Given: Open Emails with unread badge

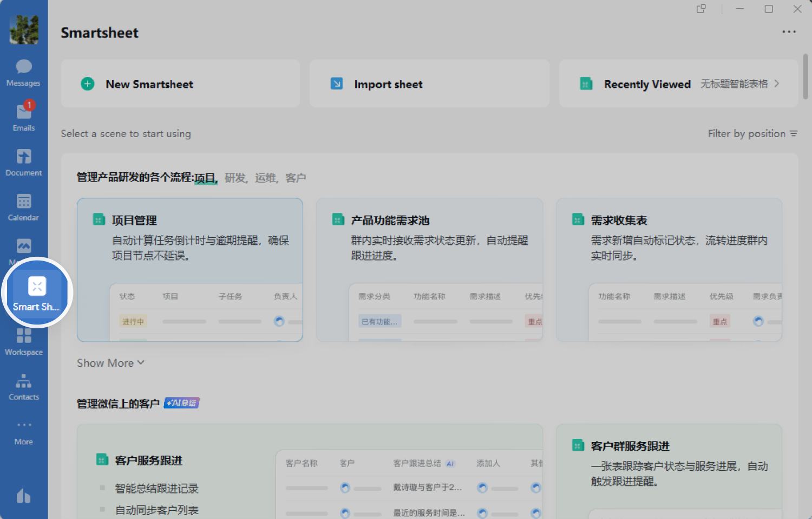Looking at the screenshot, I should pyautogui.click(x=24, y=117).
